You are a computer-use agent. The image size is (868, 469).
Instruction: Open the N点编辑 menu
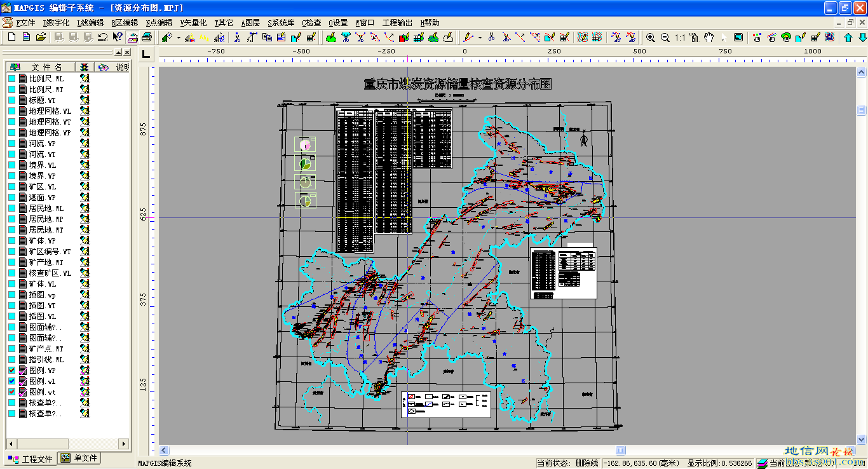[159, 22]
